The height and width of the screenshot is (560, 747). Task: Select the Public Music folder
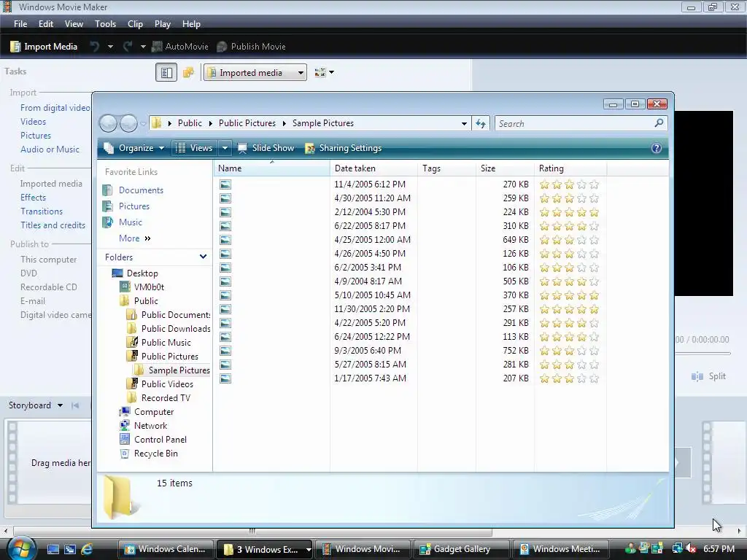coord(166,343)
